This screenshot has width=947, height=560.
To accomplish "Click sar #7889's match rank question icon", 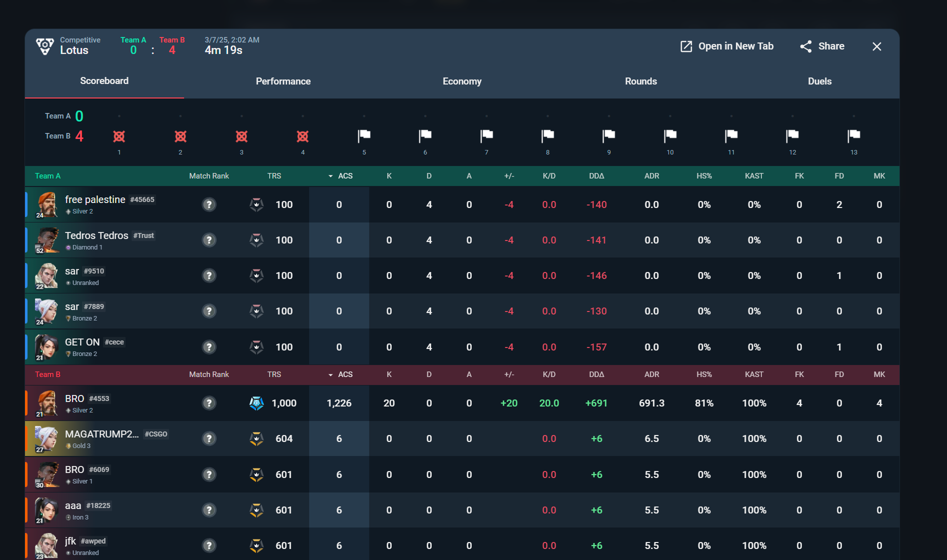I will pyautogui.click(x=209, y=311).
